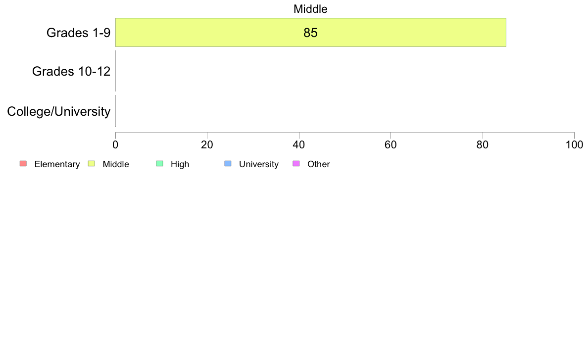The image size is (588, 364).
Task: Select the Other legend label text
Action: (318, 164)
